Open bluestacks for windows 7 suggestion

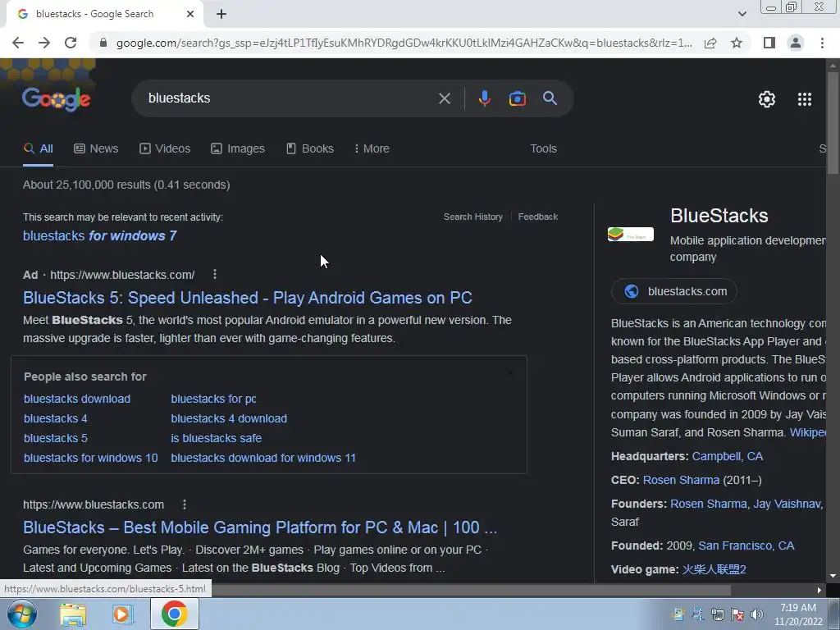[99, 235]
